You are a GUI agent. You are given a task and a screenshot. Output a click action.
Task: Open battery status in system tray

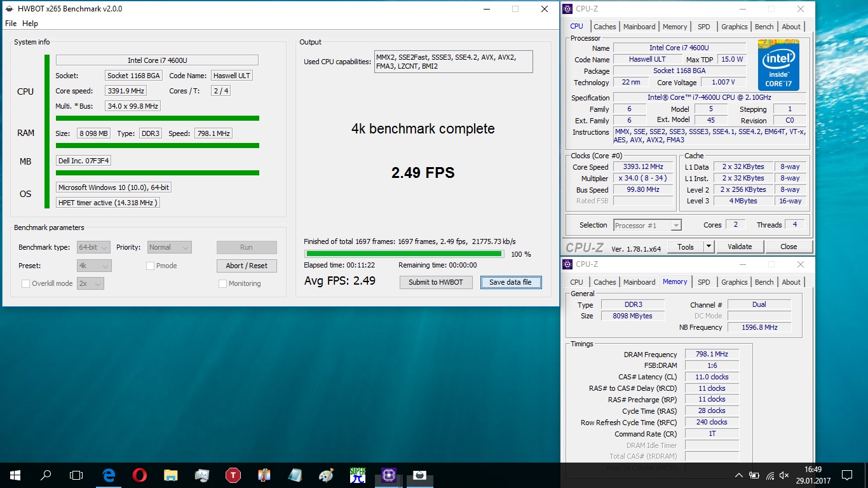(x=754, y=475)
